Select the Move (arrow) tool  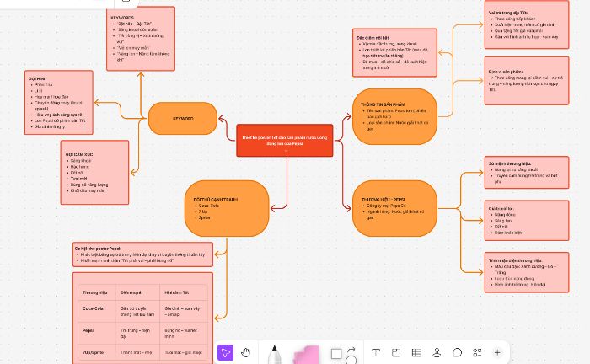click(225, 353)
